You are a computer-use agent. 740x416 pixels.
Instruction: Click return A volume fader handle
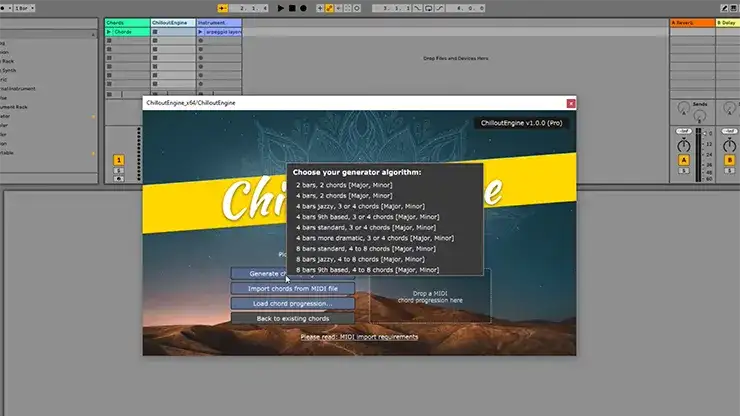pos(705,134)
